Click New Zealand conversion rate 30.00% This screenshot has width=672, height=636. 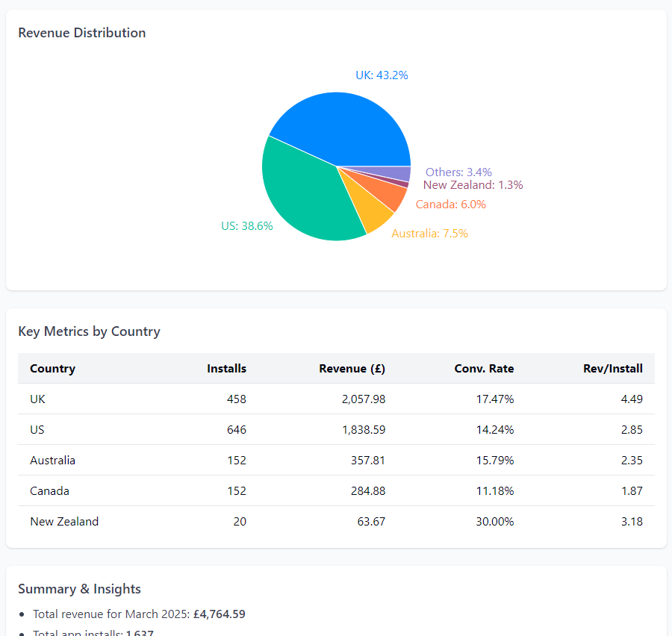pos(495,522)
